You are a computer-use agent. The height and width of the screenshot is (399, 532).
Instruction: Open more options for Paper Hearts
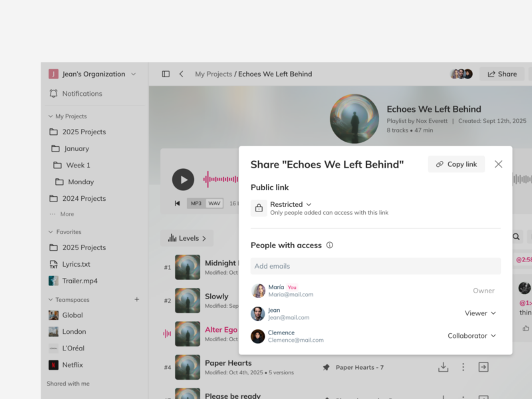464,367
